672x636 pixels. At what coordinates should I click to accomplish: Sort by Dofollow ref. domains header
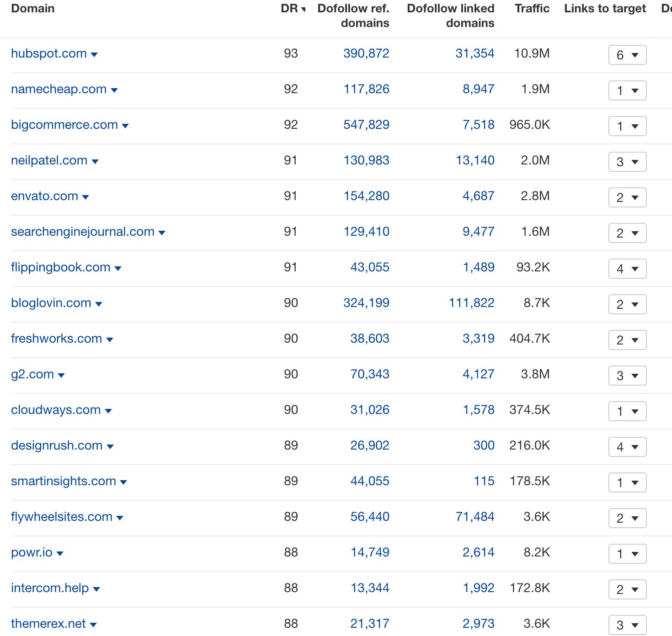coord(353,16)
